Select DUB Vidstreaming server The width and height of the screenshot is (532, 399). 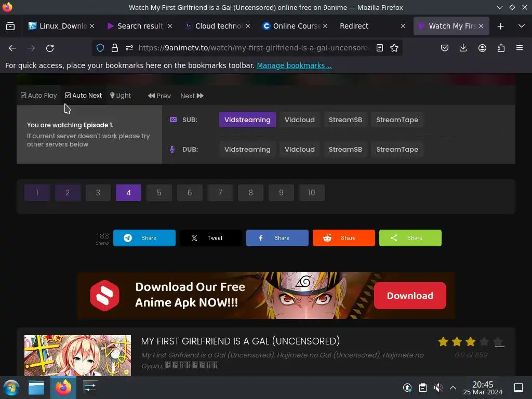(247, 149)
